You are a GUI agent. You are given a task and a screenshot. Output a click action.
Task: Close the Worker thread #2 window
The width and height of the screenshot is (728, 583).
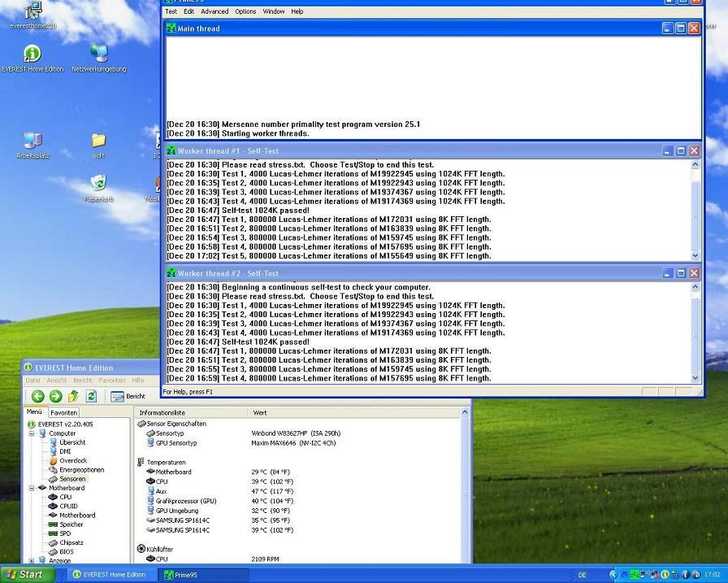(x=694, y=274)
